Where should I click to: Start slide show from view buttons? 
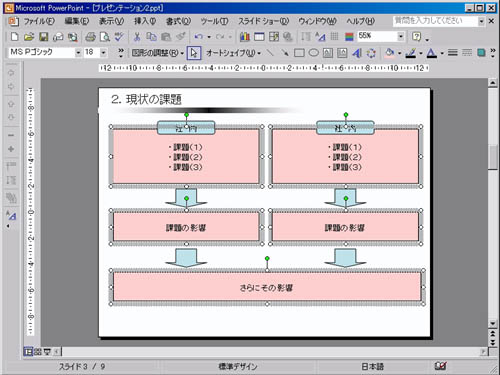point(47,351)
